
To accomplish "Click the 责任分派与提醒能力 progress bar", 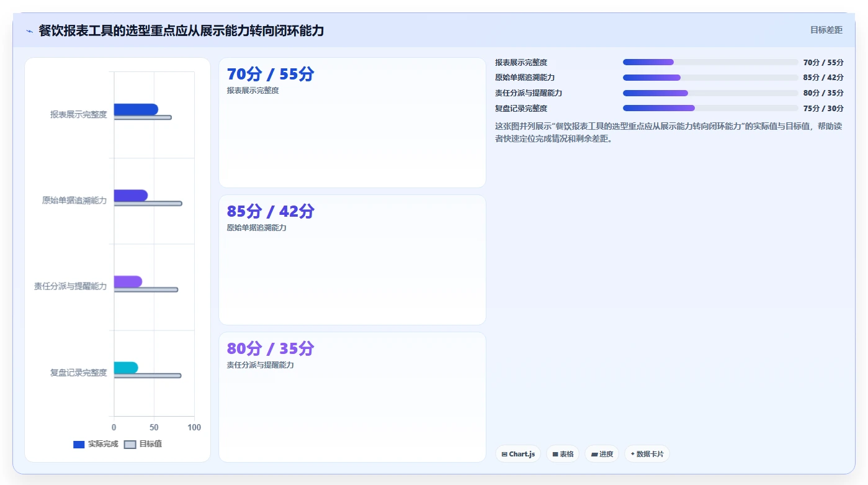I will coord(710,93).
